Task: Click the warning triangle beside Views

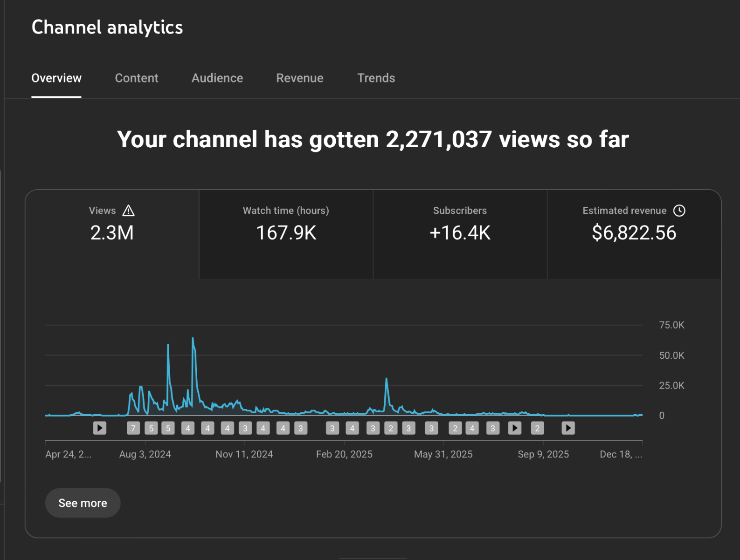Action: 128,211
